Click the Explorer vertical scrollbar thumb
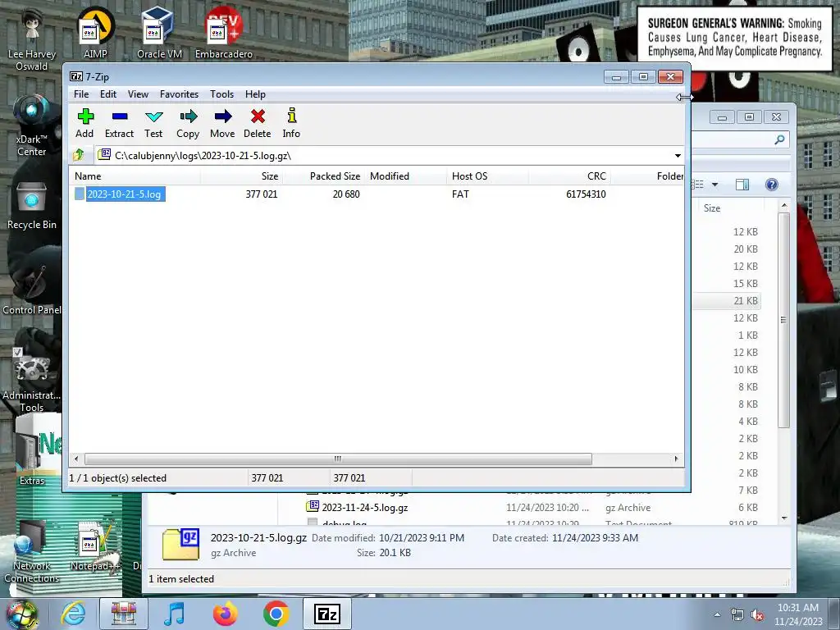 pos(783,320)
